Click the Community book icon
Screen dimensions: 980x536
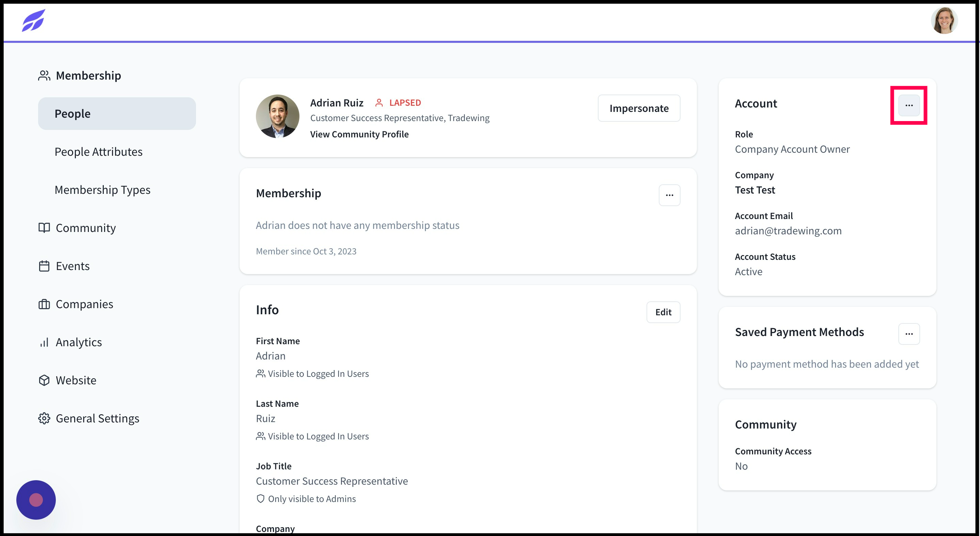(44, 228)
